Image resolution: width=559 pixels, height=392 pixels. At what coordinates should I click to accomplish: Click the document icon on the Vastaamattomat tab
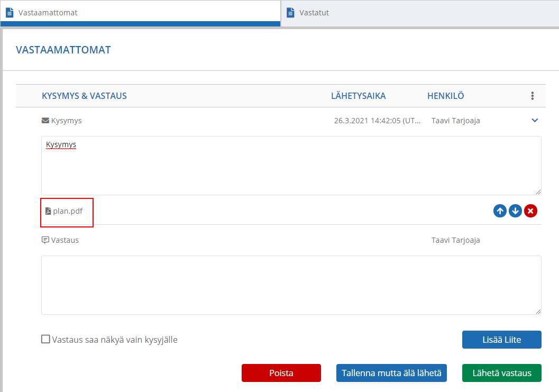point(10,13)
